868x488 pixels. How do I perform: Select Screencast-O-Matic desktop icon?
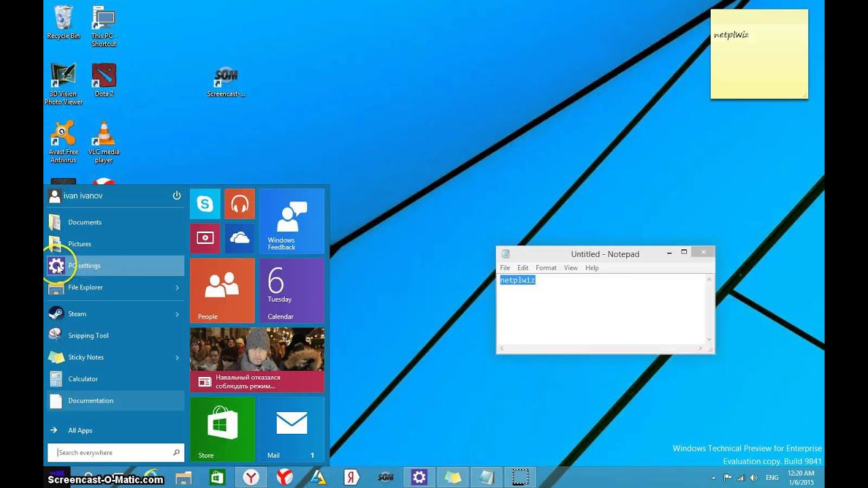coord(226,83)
